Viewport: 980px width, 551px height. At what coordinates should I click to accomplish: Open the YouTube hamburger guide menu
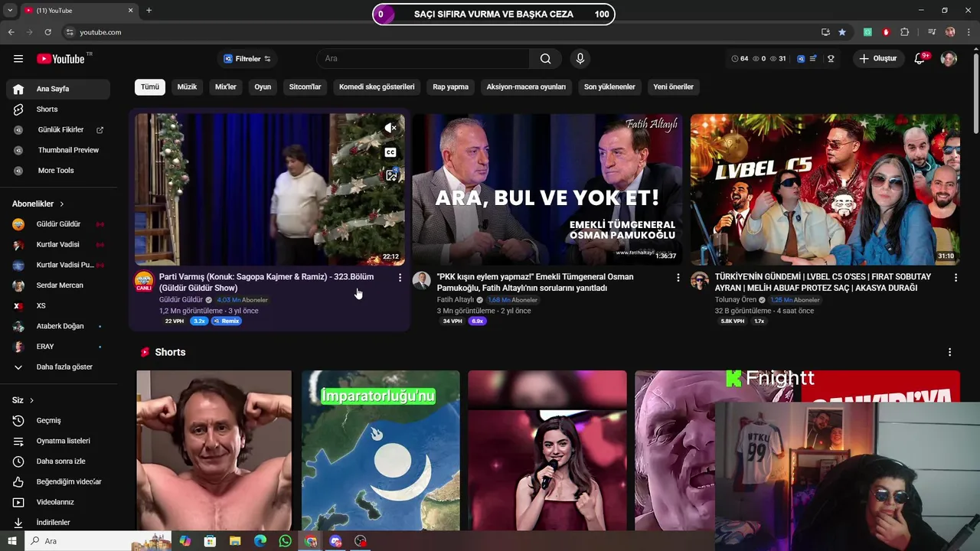pos(18,59)
